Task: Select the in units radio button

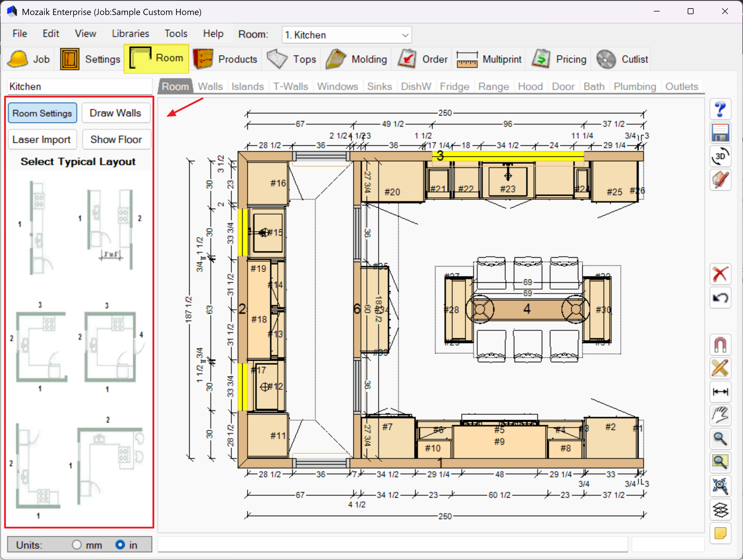Action: (120, 545)
